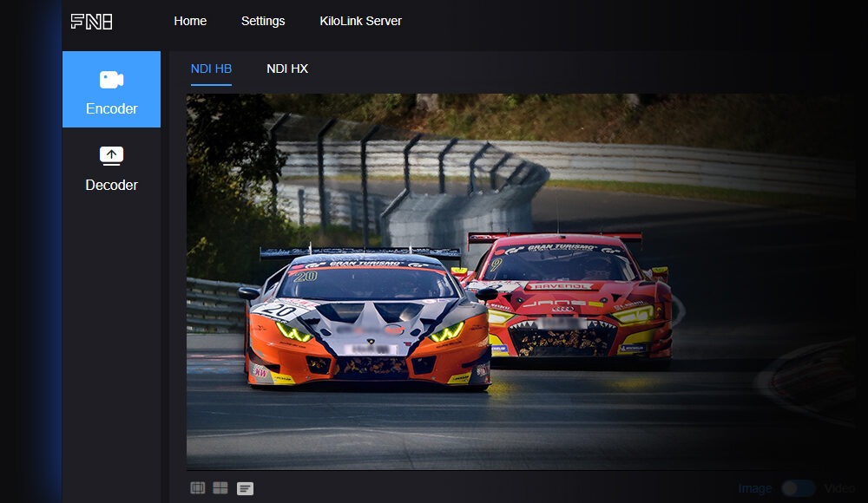868x503 pixels.
Task: Switch to the NDI HB tab
Action: [211, 69]
